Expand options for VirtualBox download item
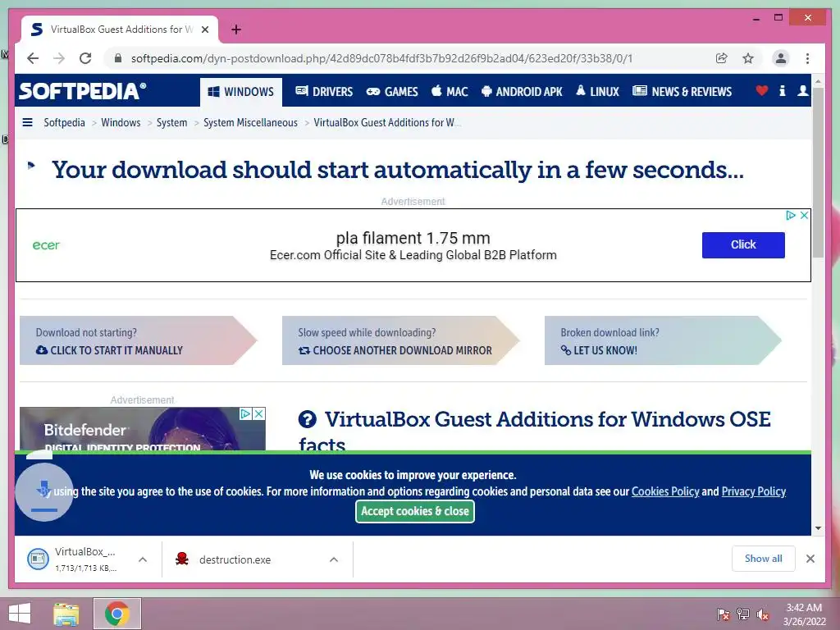 143,559
